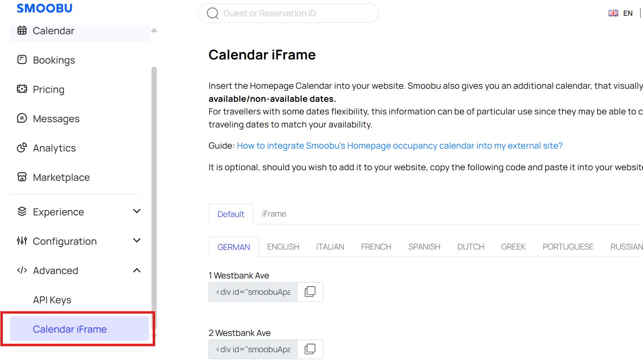The width and height of the screenshot is (643, 364).
Task: Click the Messages speech bubble icon
Action: (22, 118)
